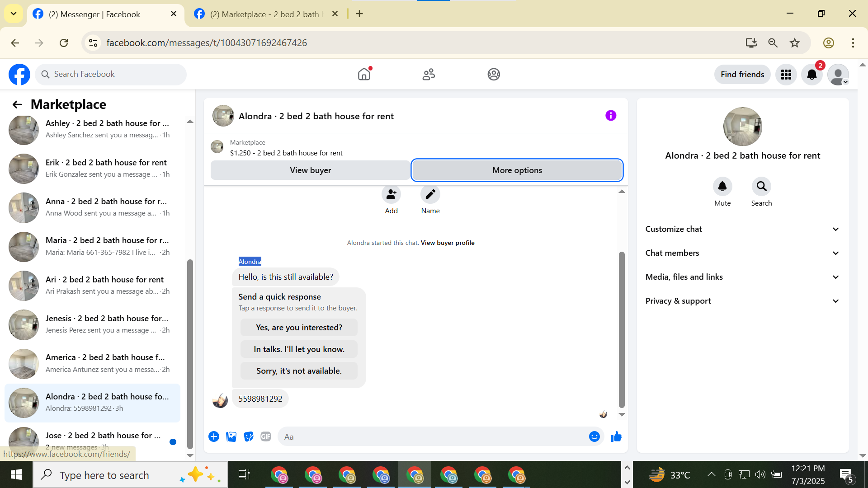Open the Add people icon
The width and height of the screenshot is (868, 488).
(x=391, y=194)
